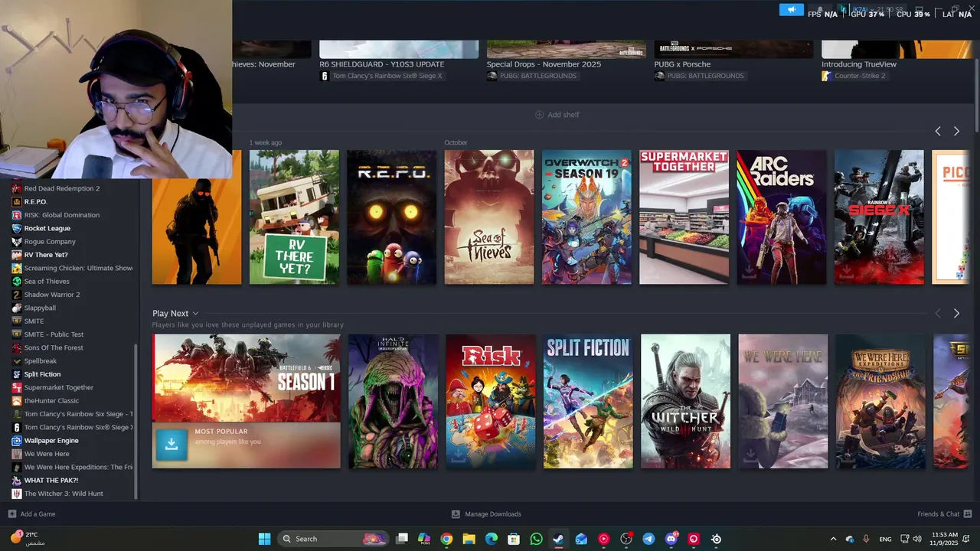Open Discord from the taskbar

click(671, 539)
